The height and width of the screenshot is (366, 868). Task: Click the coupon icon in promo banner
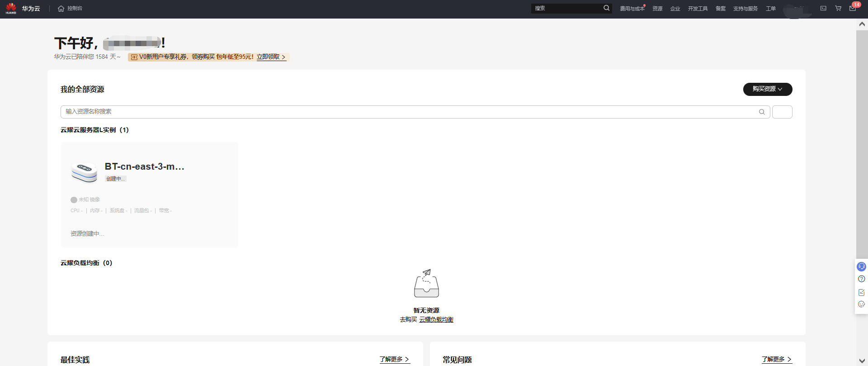tap(134, 57)
